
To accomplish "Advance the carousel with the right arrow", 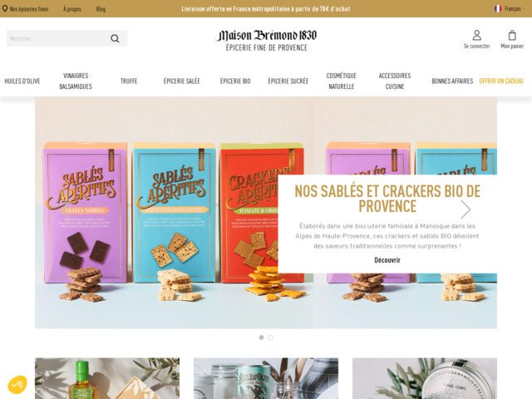I will pos(465,209).
